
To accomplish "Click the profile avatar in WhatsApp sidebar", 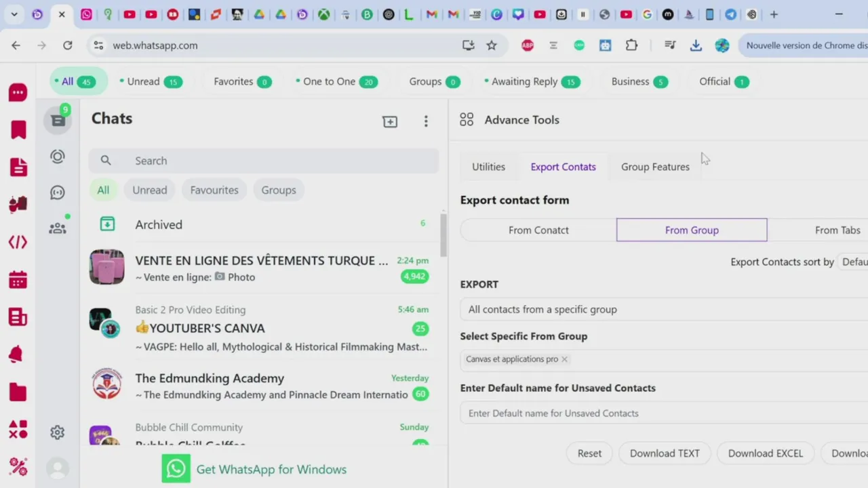I will [x=58, y=468].
